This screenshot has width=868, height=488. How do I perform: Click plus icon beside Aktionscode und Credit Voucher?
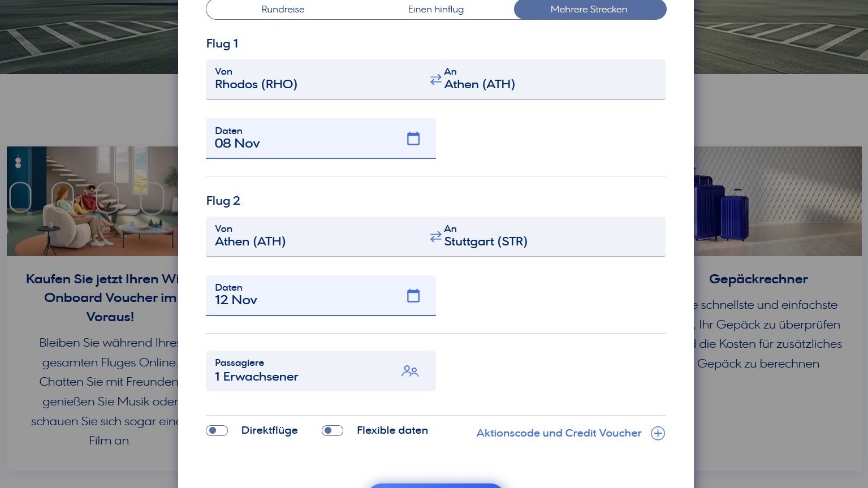tap(658, 433)
